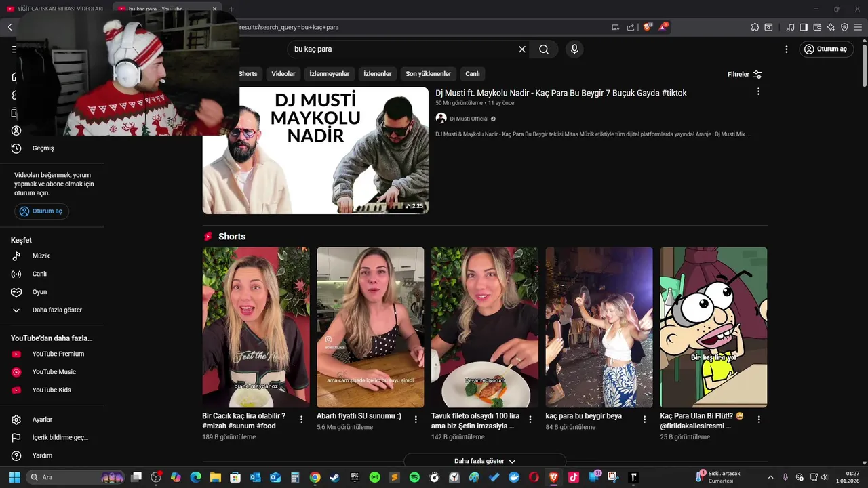Open Brave Rewards triangle icon
Viewport: 868px width, 488px height.
click(663, 27)
